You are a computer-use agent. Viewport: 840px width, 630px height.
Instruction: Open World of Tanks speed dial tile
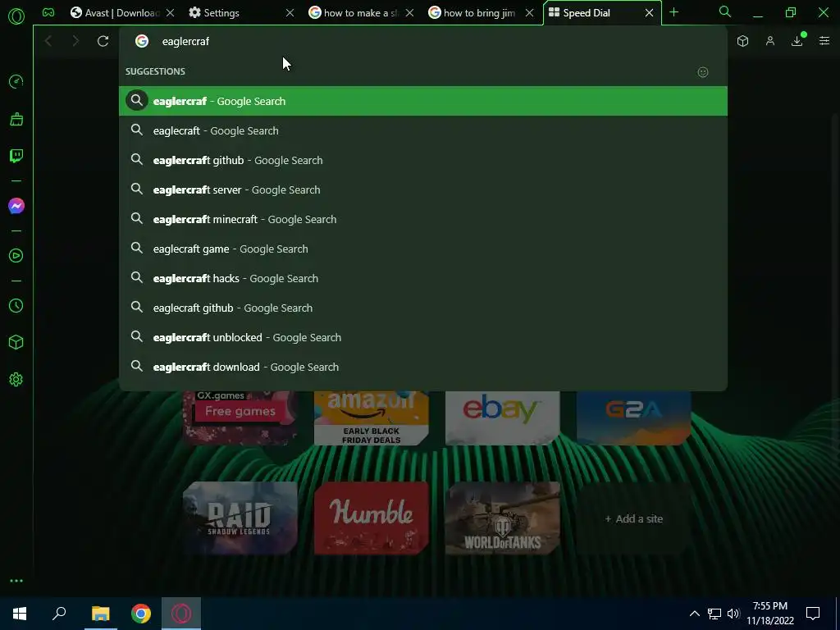click(x=503, y=518)
